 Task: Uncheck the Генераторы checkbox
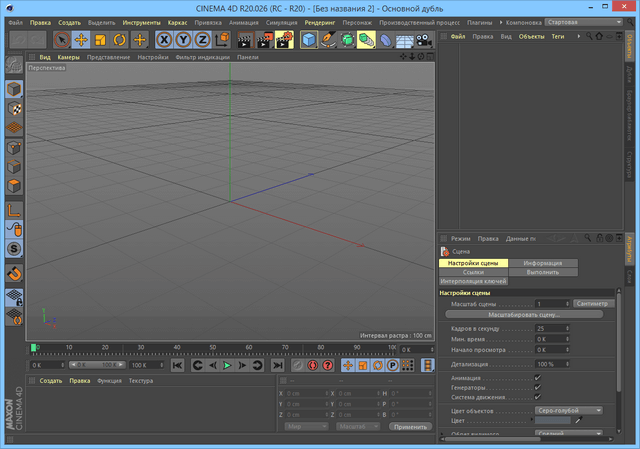pos(537,387)
